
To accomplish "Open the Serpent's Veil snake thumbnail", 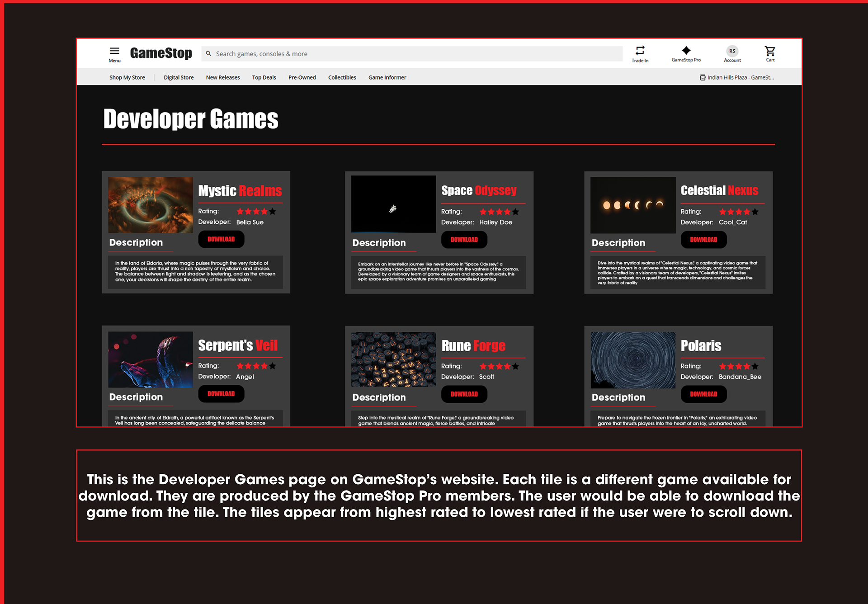I will (x=151, y=360).
